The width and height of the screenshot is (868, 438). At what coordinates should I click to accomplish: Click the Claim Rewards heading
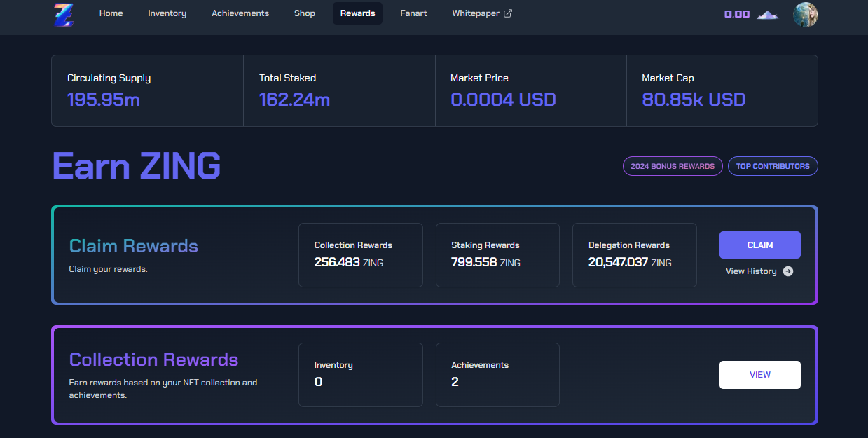click(x=134, y=246)
